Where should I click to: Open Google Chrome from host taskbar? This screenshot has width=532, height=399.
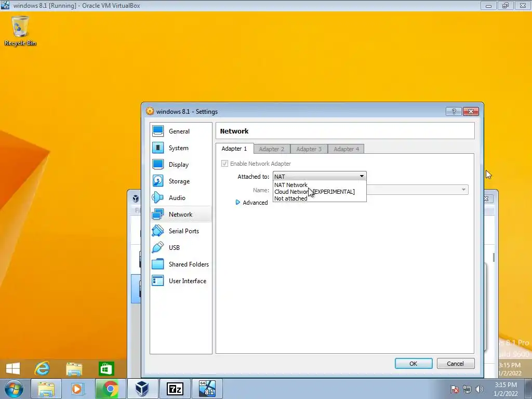click(x=110, y=389)
